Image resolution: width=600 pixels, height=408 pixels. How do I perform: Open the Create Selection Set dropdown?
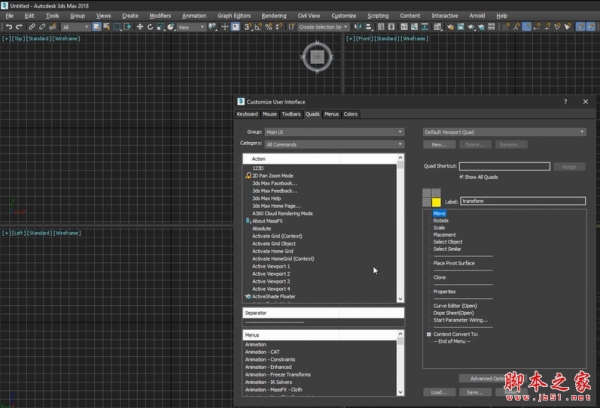pyautogui.click(x=323, y=27)
